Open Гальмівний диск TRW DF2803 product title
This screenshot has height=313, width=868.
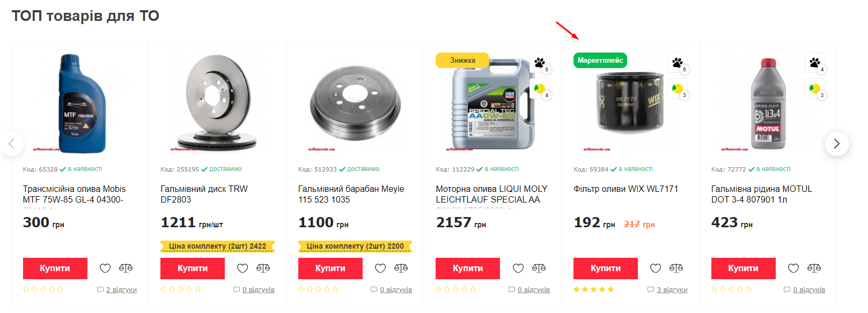pyautogui.click(x=204, y=194)
